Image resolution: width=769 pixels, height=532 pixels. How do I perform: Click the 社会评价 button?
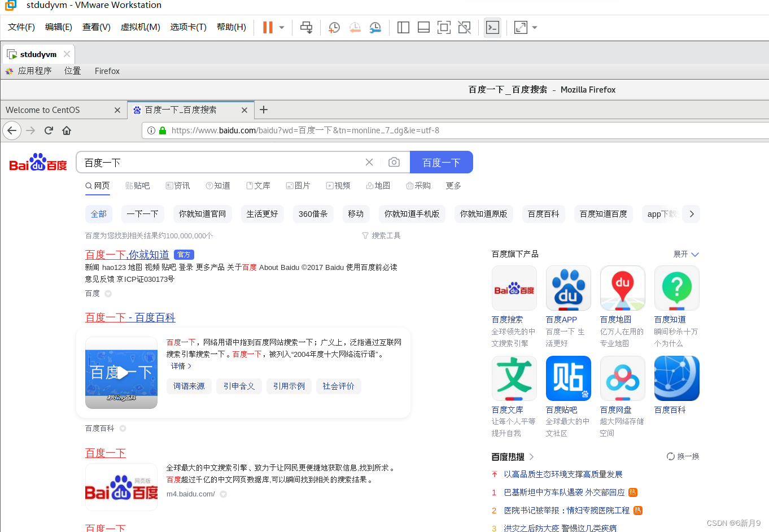pos(339,386)
